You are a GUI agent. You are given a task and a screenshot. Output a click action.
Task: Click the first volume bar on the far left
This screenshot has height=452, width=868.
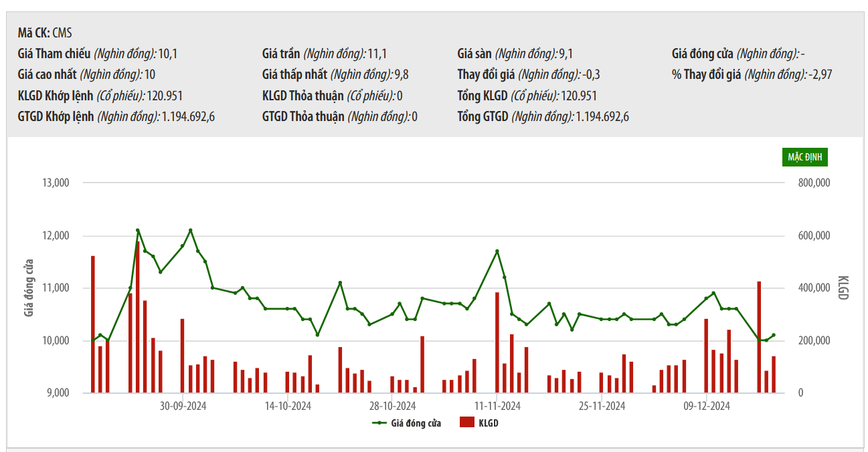93,324
